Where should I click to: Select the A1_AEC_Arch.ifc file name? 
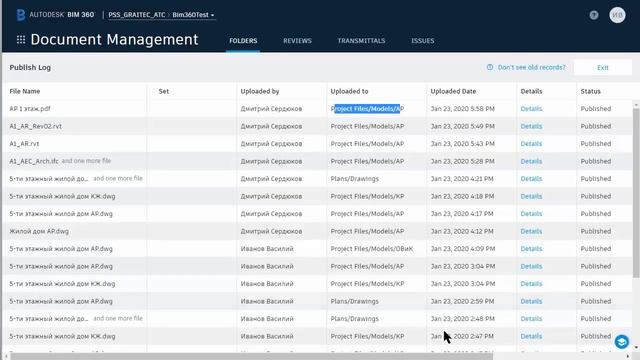34,162
